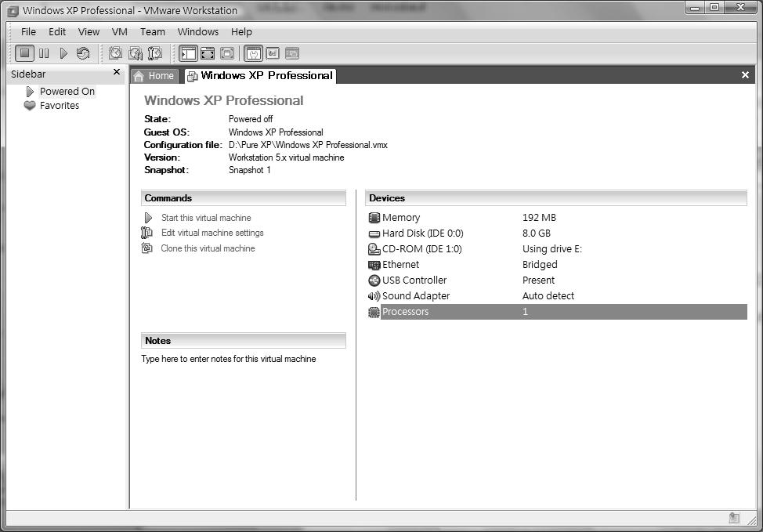Click the Reset toolbar button
Screen dimensions: 763x532
click(x=83, y=53)
